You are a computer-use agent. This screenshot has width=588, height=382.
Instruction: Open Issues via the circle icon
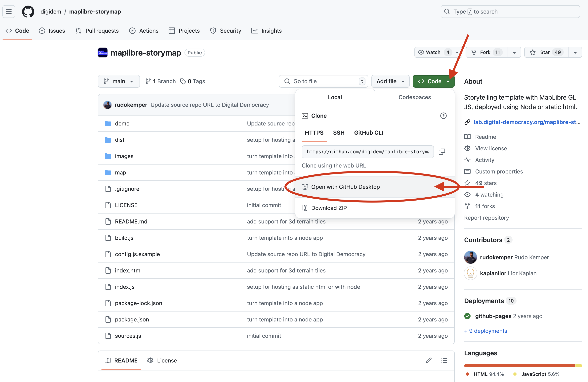click(x=42, y=31)
